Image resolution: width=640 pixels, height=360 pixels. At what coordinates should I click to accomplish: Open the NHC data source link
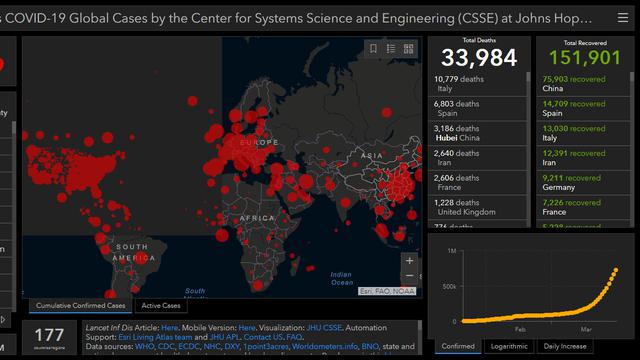(x=211, y=347)
